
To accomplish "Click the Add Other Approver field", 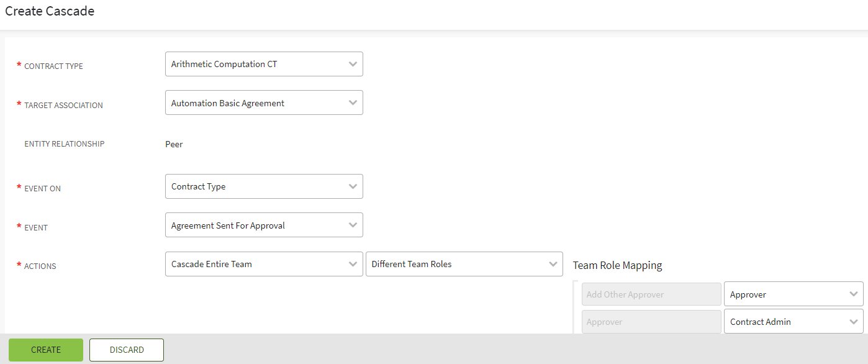I will coord(651,294).
